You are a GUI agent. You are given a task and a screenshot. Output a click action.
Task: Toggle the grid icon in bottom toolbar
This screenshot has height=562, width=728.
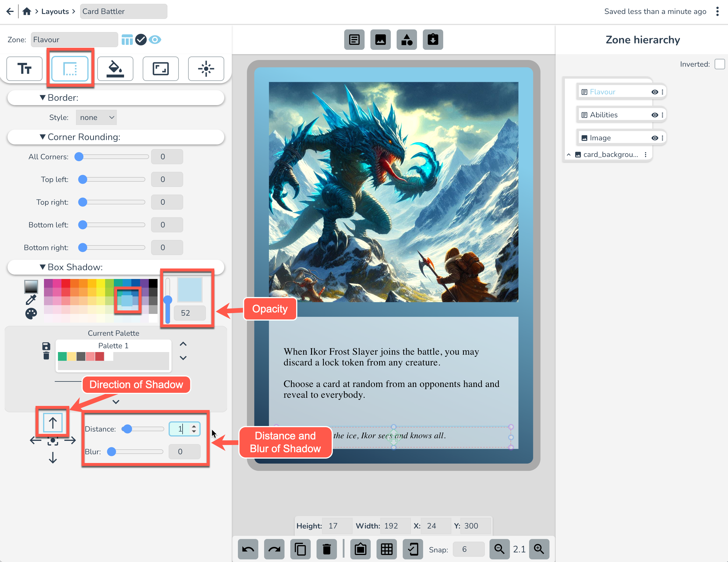tap(386, 549)
